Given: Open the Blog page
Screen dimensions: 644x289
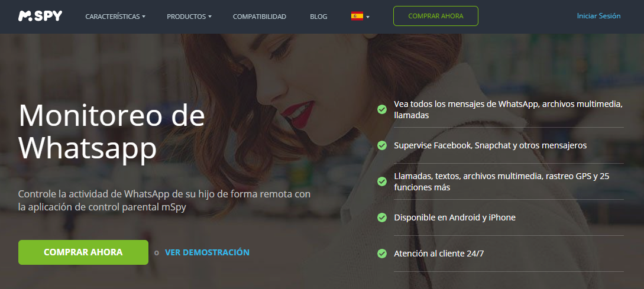Looking at the screenshot, I should (319, 17).
